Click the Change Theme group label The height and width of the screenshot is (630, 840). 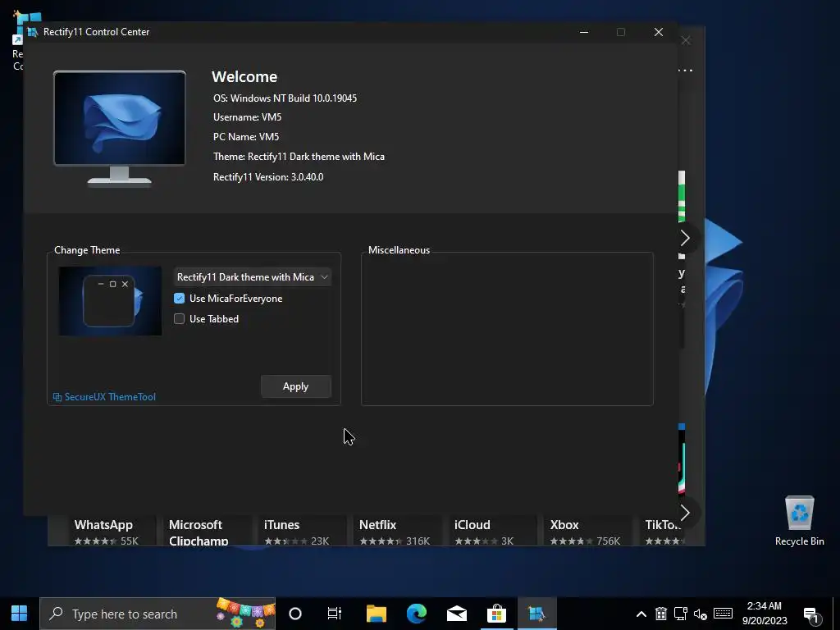point(87,250)
